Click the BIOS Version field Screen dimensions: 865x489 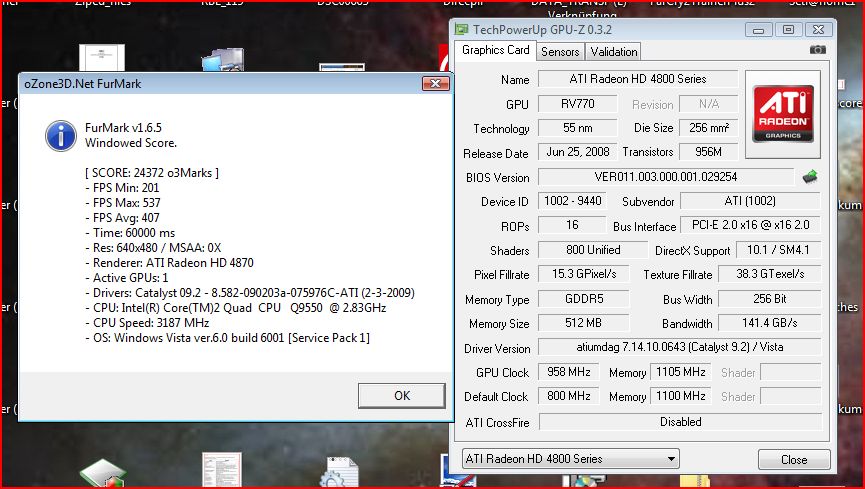(665, 177)
